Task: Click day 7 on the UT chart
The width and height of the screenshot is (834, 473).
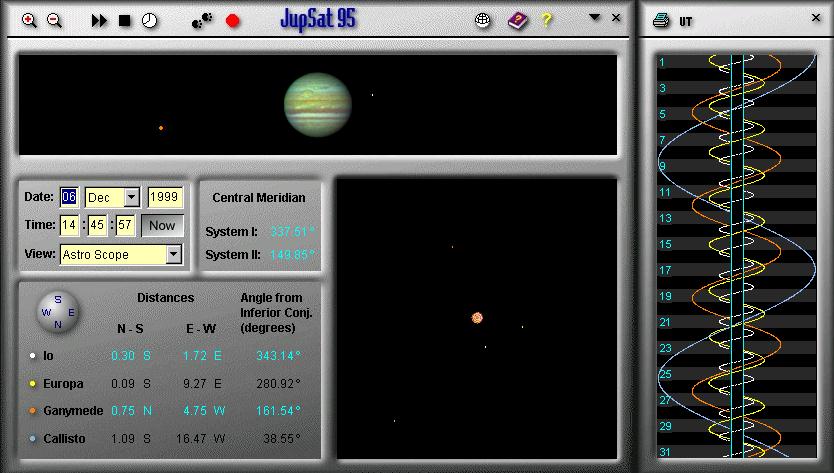Action: [662, 140]
